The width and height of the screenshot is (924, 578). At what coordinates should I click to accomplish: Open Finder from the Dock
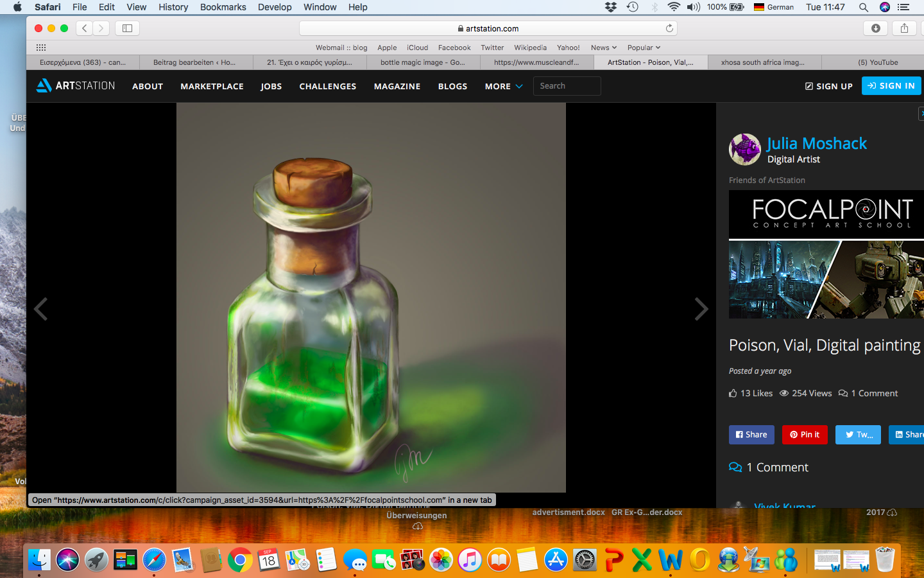click(x=39, y=560)
